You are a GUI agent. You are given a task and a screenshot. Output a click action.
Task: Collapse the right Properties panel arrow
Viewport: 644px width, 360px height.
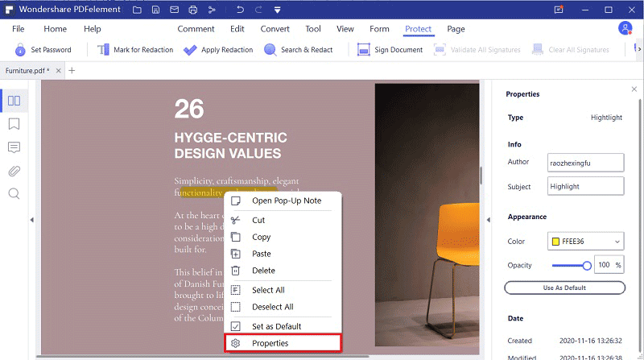pos(489,220)
